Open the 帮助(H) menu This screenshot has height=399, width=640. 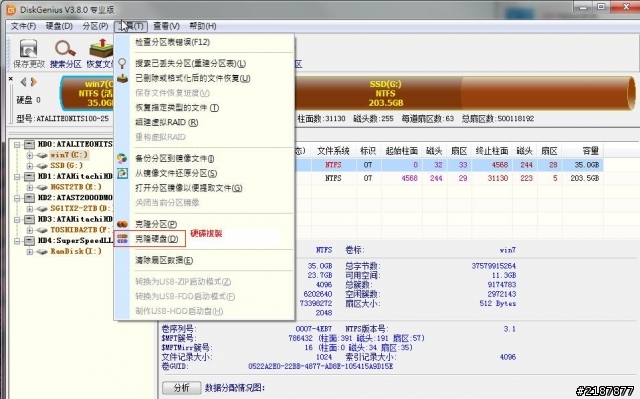202,26
